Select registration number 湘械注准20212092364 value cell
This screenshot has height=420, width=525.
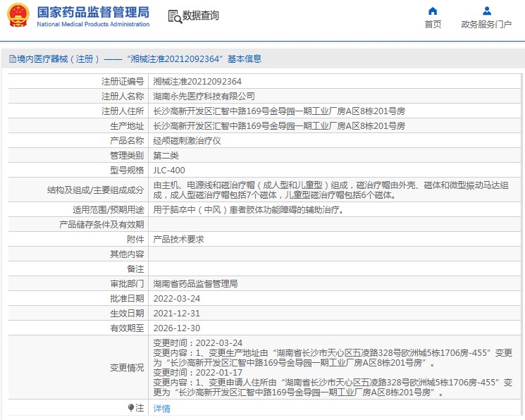coord(197,81)
